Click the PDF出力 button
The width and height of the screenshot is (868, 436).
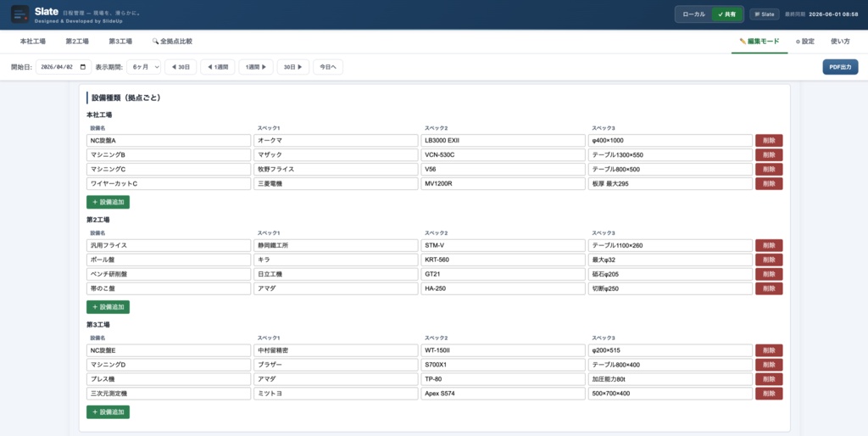[x=840, y=67]
